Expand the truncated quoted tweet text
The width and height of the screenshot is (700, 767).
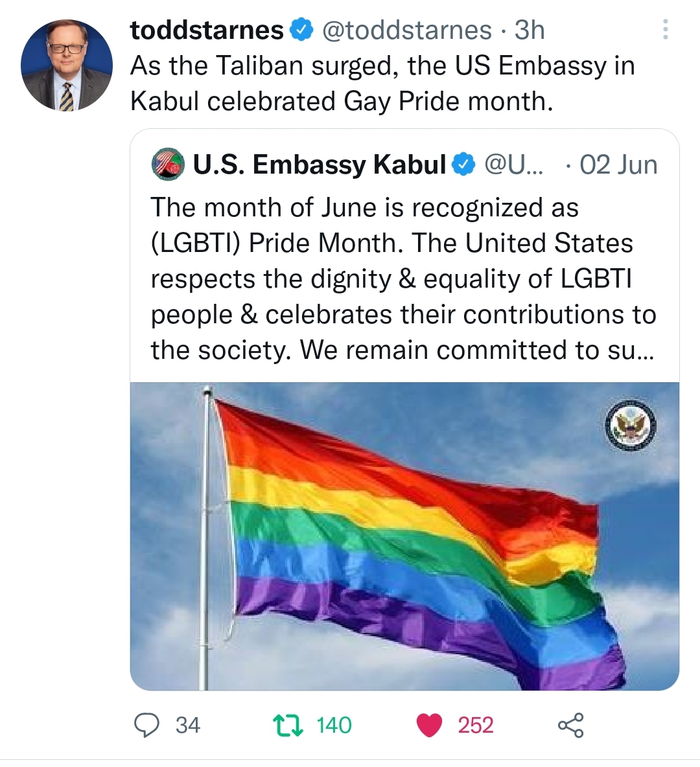(403, 279)
